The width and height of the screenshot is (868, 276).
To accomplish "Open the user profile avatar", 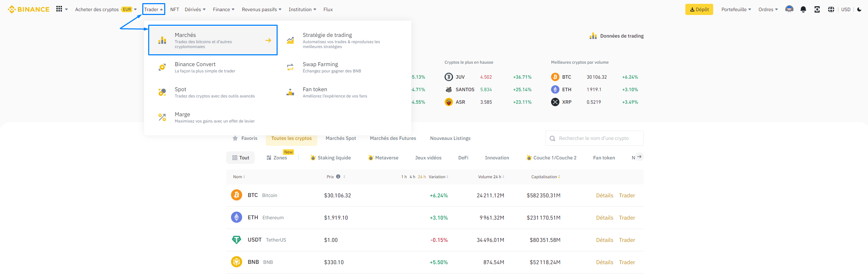I will [789, 9].
